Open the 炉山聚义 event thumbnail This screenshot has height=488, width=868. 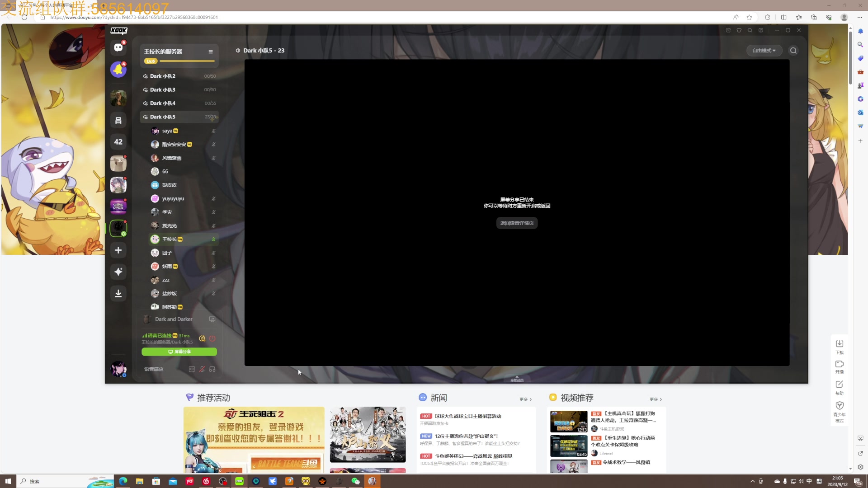(368, 434)
